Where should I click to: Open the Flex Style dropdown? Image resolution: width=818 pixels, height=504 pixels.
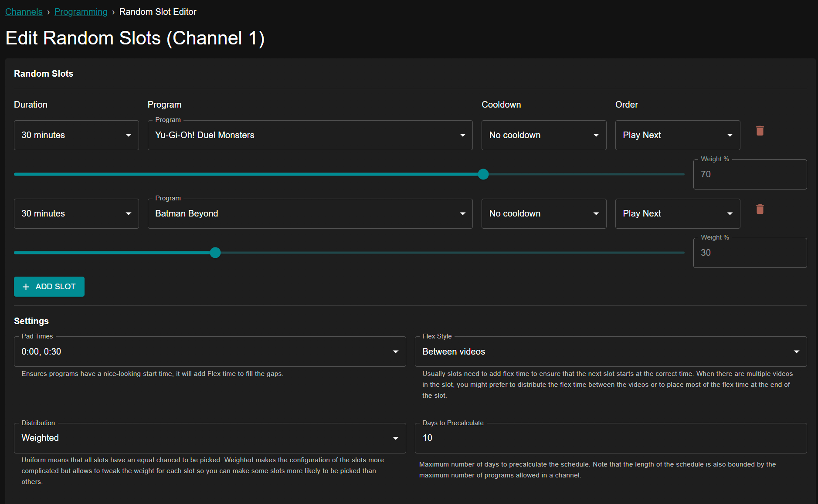point(611,352)
